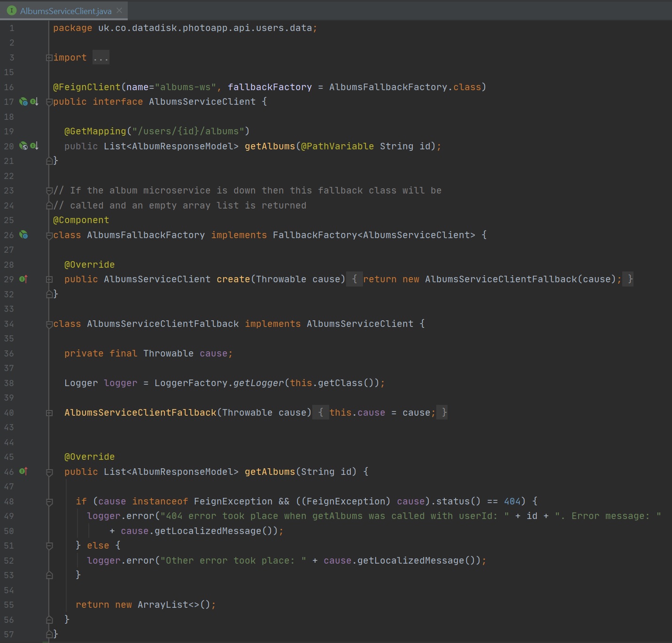This screenshot has height=643, width=672.
Task: Collapse the AlbumsServiceClientFallback class block
Action: [x=49, y=324]
